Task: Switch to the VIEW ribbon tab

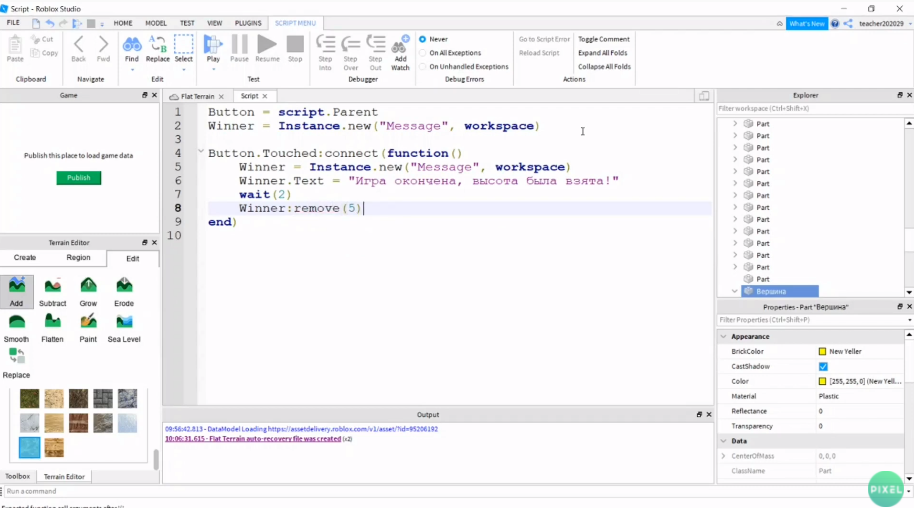Action: (x=215, y=23)
